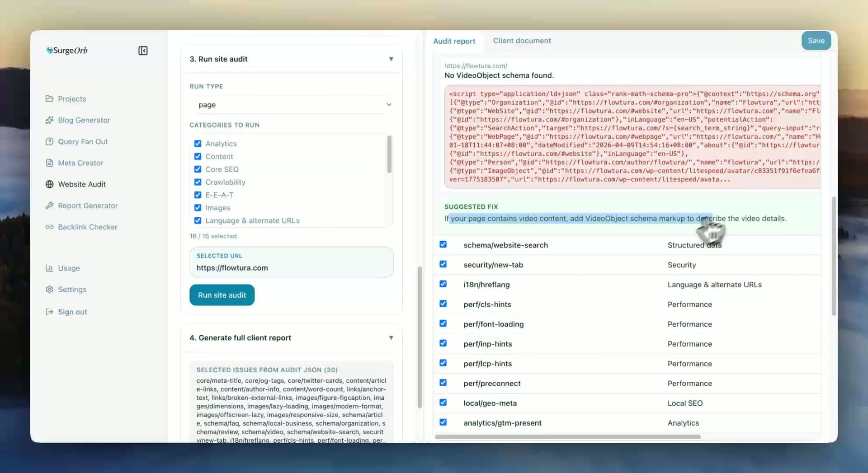Screen dimensions: 868x473
Task: Click the Blog Generator sparkle icon
Action: coord(49,120)
